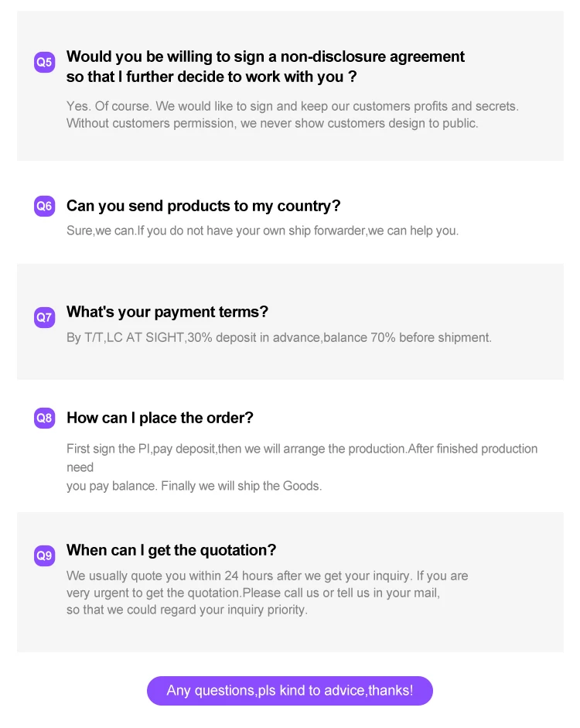
Task: Click the 'regard your inquiry priority' line
Action: click(186, 610)
